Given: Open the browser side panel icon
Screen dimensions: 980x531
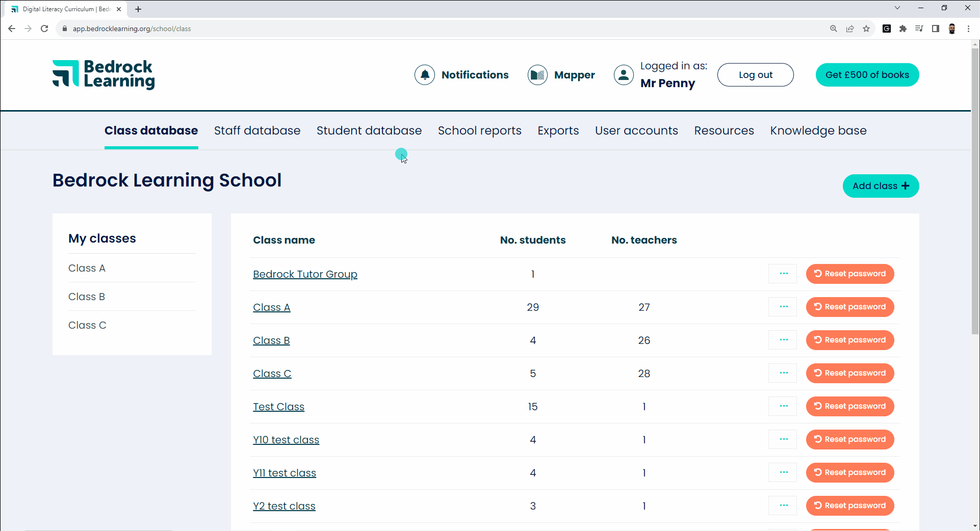Looking at the screenshot, I should point(936,29).
